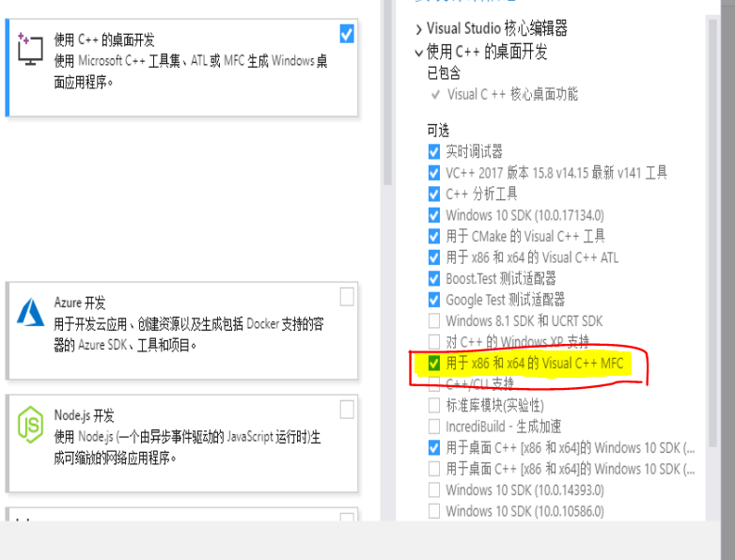The image size is (735, 560).
Task: Toggle Windows 10 SDK (10.0.17134.0) checkbox
Action: coord(434,215)
